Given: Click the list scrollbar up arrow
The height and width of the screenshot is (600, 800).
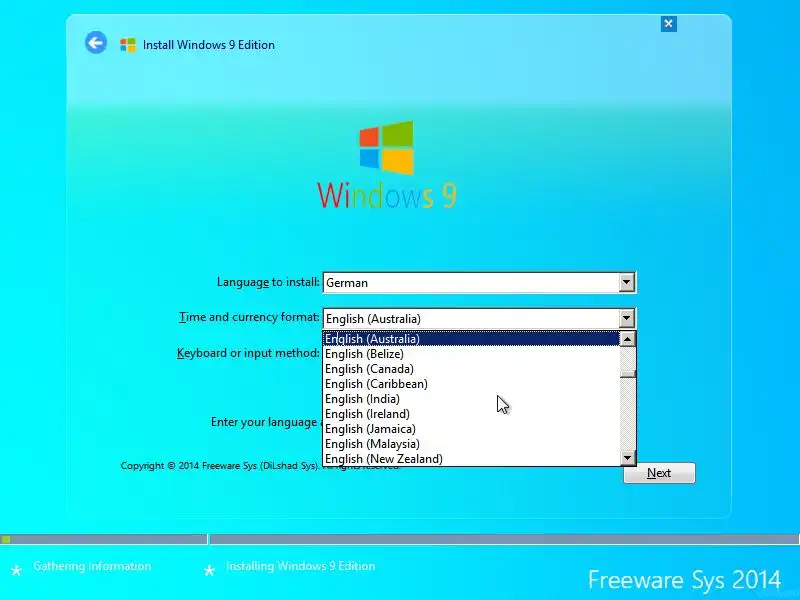Looking at the screenshot, I should [628, 339].
